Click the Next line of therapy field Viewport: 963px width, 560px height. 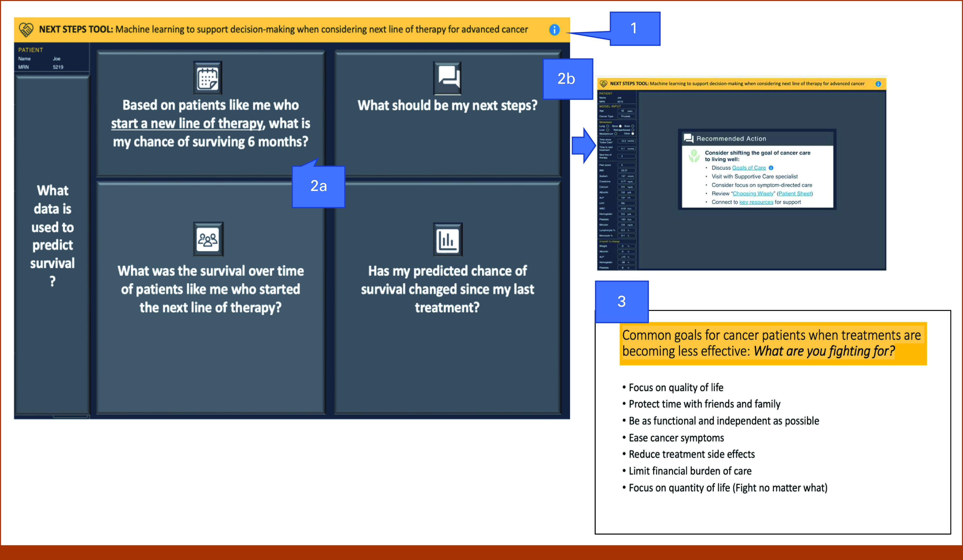626,156
